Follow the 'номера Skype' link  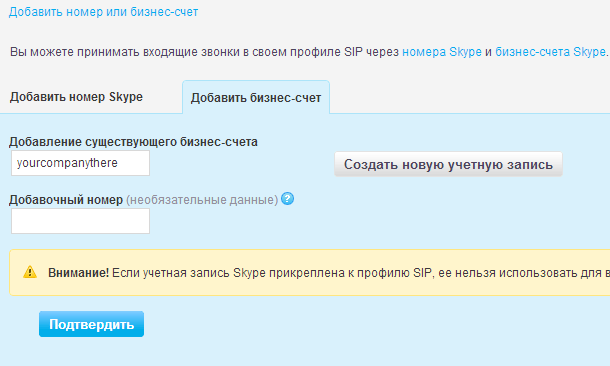(x=442, y=52)
